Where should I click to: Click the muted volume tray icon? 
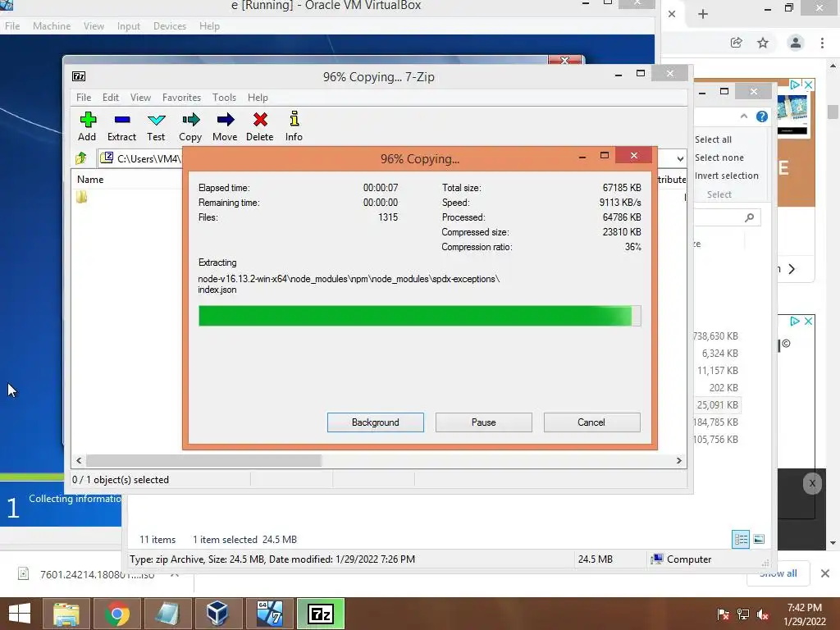point(763,614)
